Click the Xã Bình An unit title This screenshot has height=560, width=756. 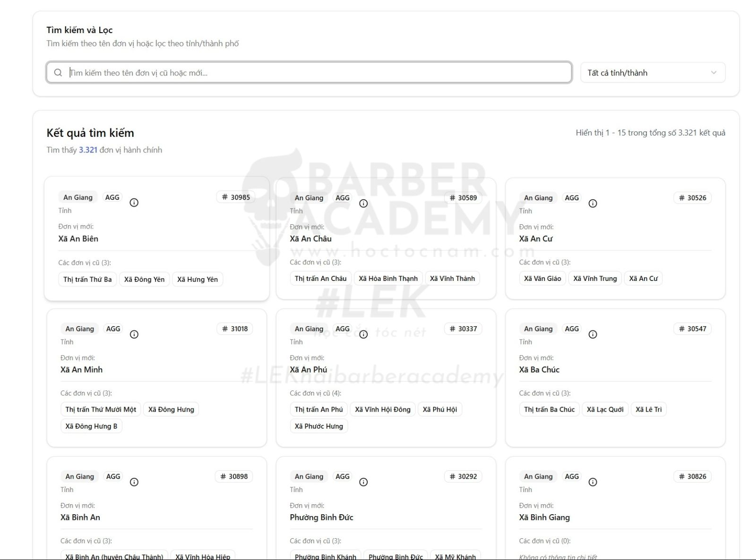[80, 517]
